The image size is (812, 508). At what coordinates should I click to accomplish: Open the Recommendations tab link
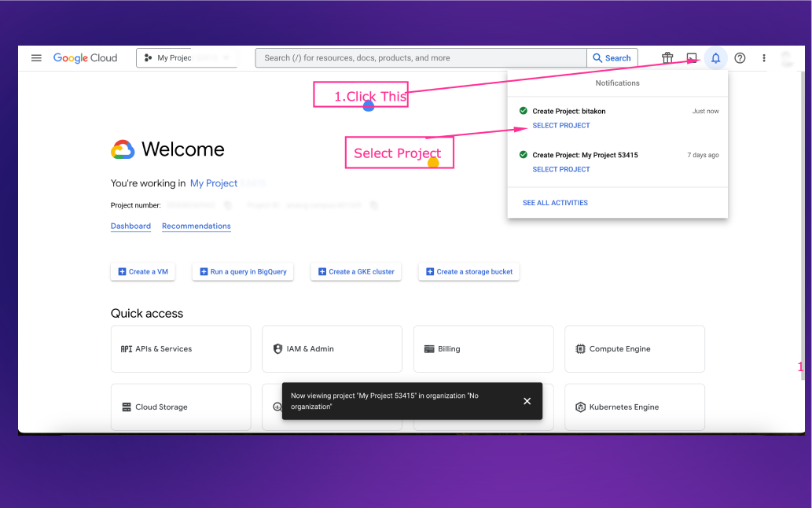pyautogui.click(x=197, y=226)
